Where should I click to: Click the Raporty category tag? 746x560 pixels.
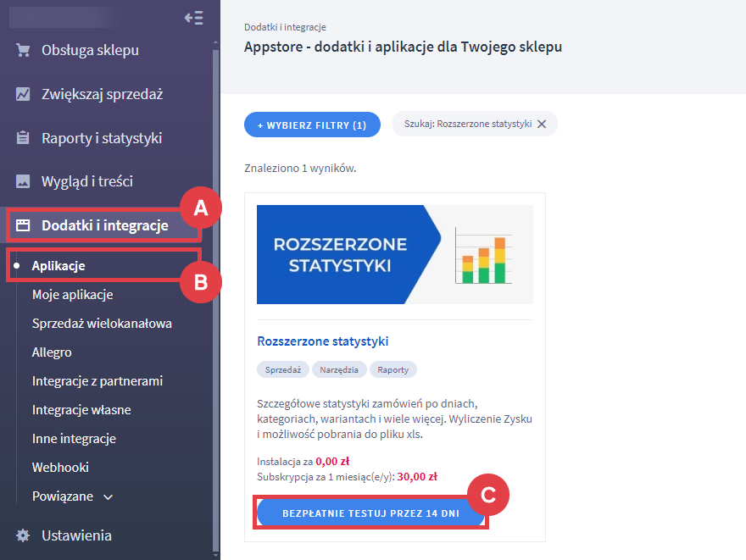pos(392,370)
